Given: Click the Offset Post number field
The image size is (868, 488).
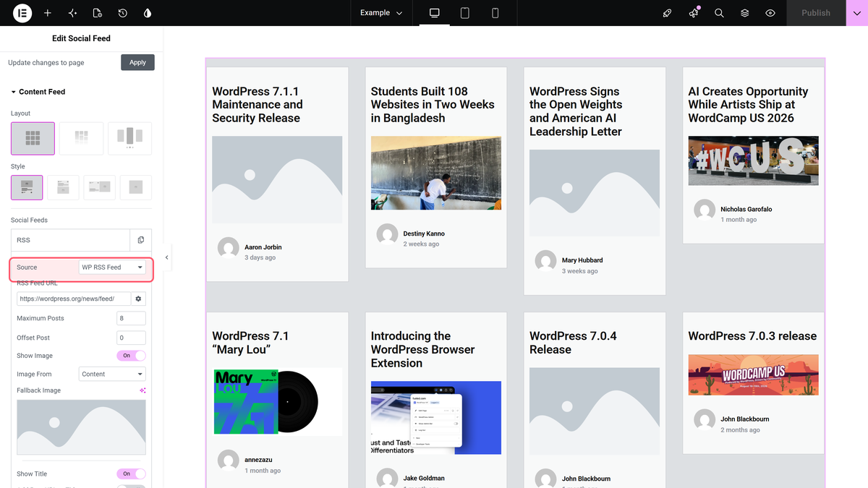Looking at the screenshot, I should [x=131, y=338].
